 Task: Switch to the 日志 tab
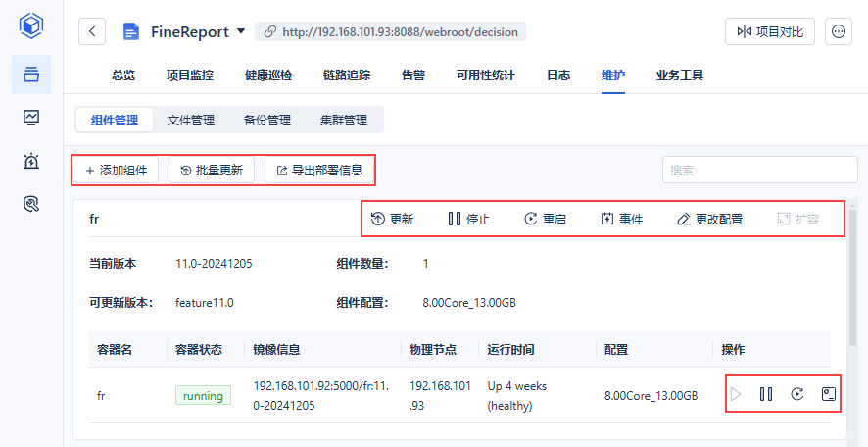point(558,75)
